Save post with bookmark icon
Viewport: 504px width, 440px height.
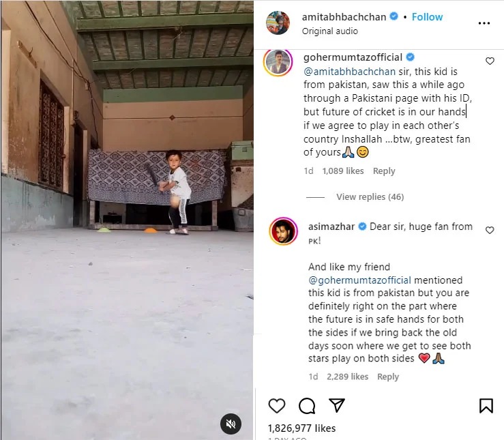point(486,406)
